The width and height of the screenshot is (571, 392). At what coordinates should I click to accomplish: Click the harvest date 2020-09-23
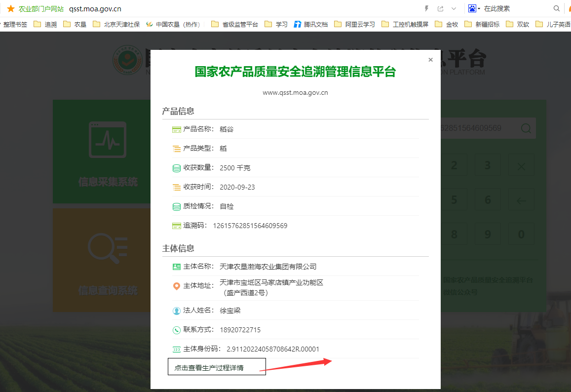point(237,187)
